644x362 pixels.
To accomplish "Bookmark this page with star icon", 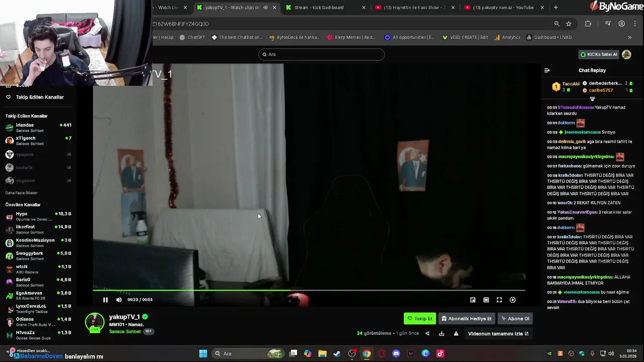I will [x=569, y=24].
